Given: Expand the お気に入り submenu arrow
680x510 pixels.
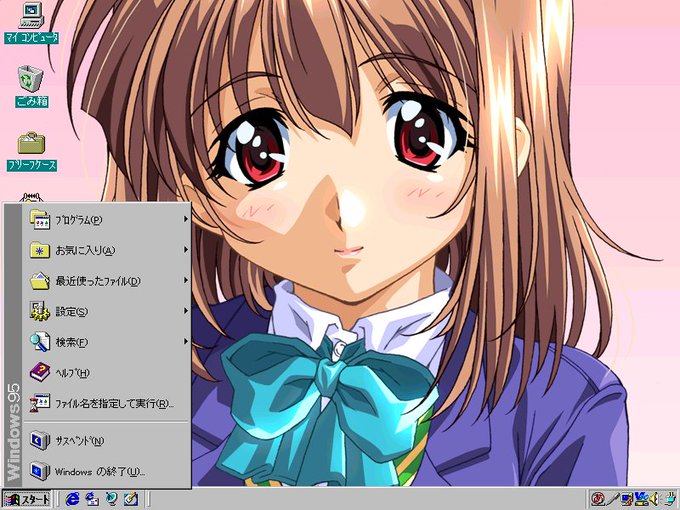Looking at the screenshot, I should [186, 250].
